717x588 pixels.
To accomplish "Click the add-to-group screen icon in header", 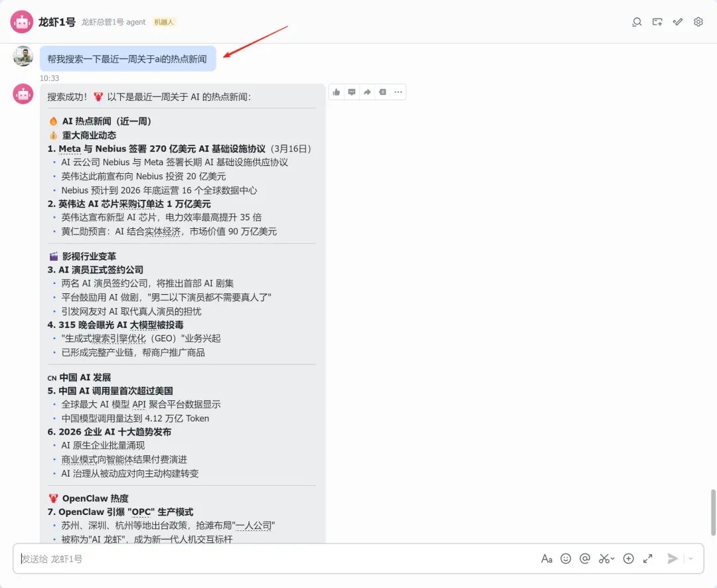I will pos(657,22).
